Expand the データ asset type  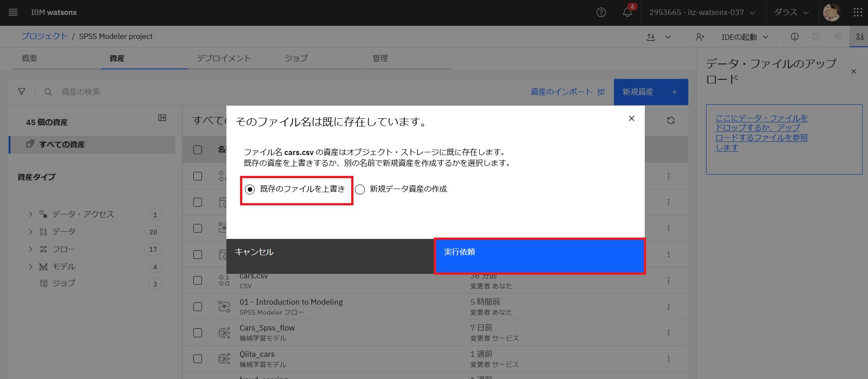click(x=30, y=232)
